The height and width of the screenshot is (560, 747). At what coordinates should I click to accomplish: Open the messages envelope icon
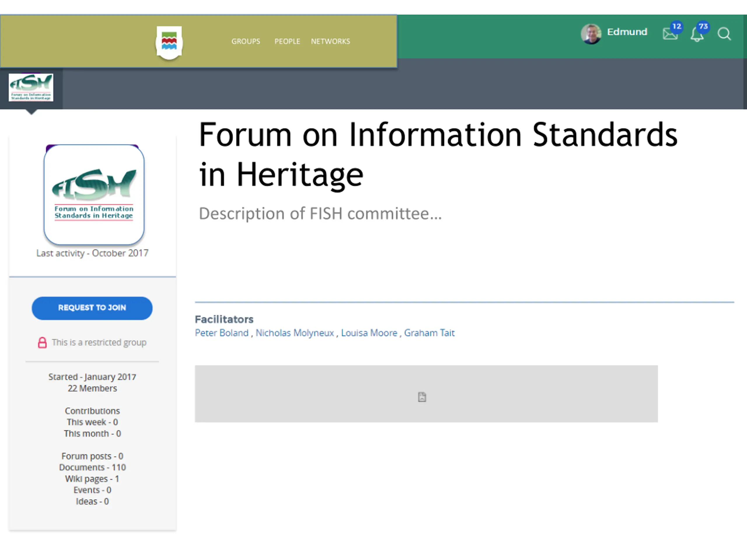click(x=670, y=34)
